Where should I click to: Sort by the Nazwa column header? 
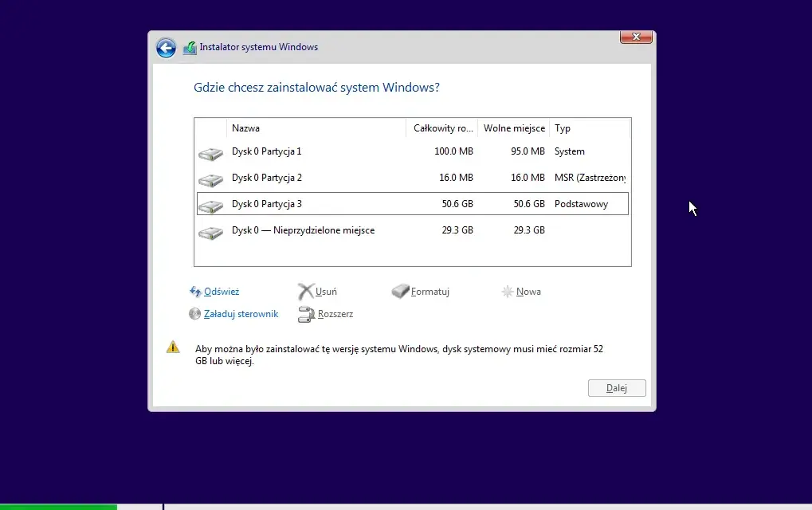(x=316, y=127)
